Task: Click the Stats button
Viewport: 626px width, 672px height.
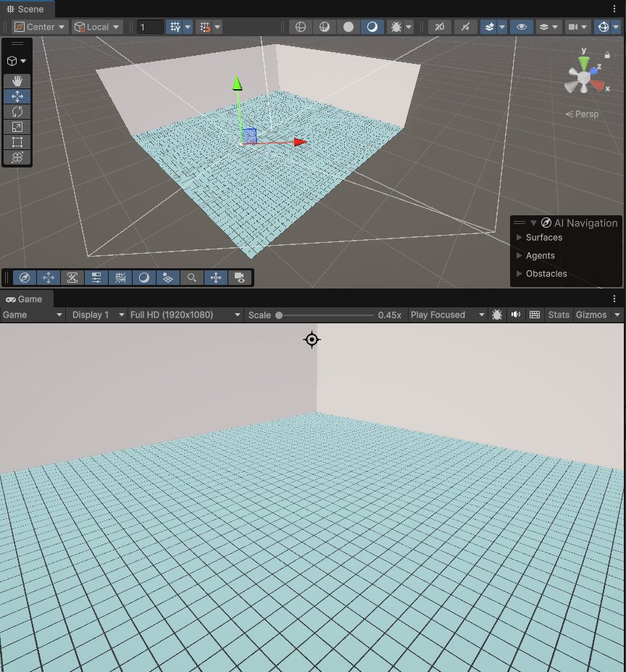Action: coord(559,315)
